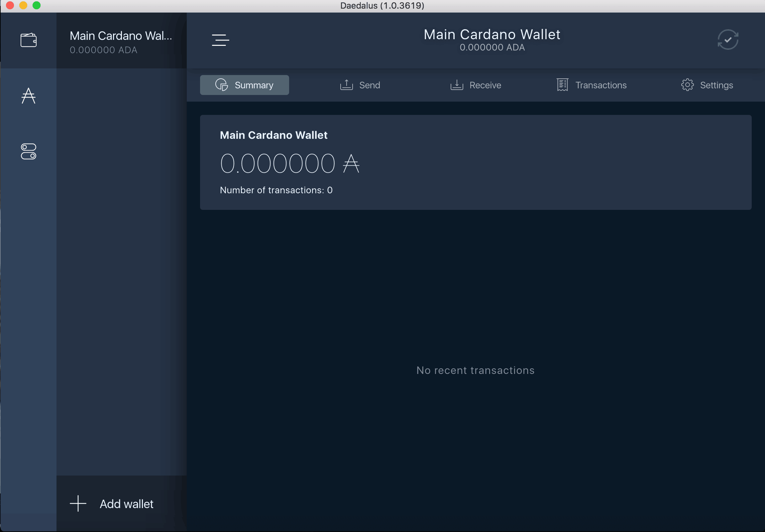Click the Send tab upload icon
This screenshot has width=765, height=532.
346,85
